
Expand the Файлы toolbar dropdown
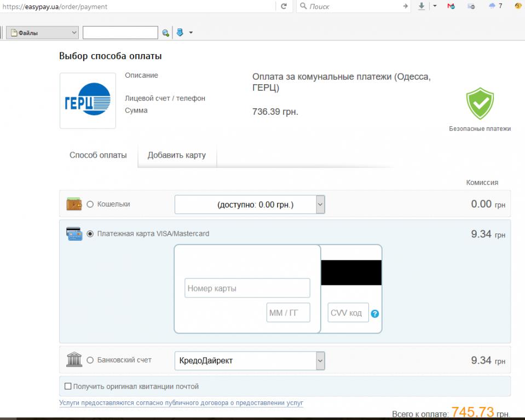point(74,33)
